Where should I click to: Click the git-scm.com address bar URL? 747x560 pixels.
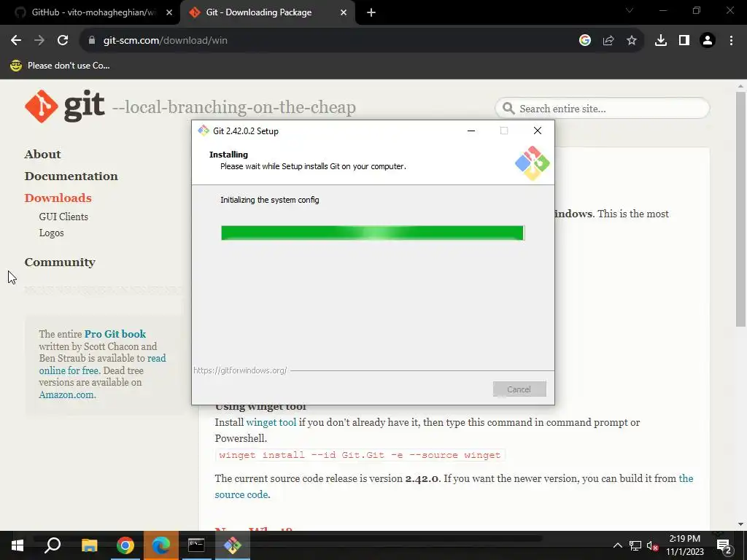click(165, 41)
